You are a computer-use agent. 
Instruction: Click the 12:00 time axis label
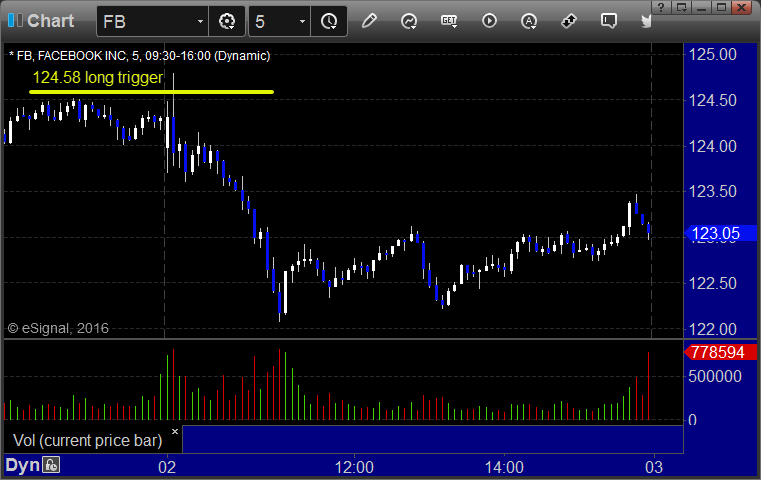point(354,467)
